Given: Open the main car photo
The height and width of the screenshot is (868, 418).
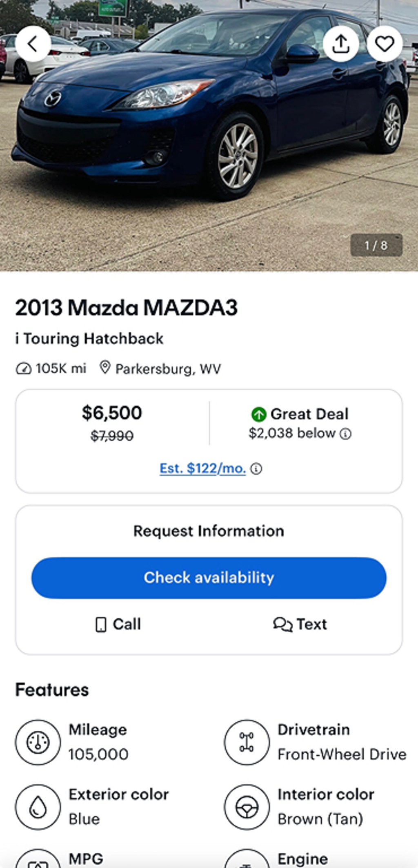Looking at the screenshot, I should point(209,135).
